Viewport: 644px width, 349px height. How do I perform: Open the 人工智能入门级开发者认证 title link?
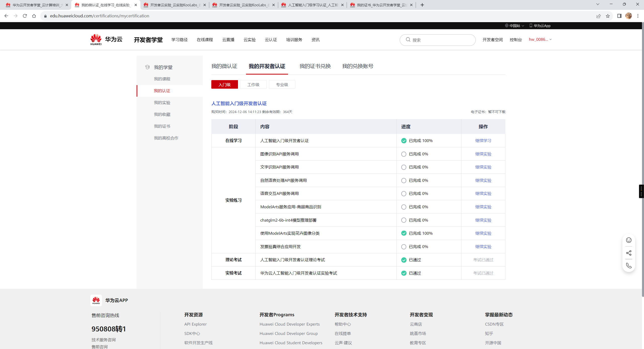(239, 103)
